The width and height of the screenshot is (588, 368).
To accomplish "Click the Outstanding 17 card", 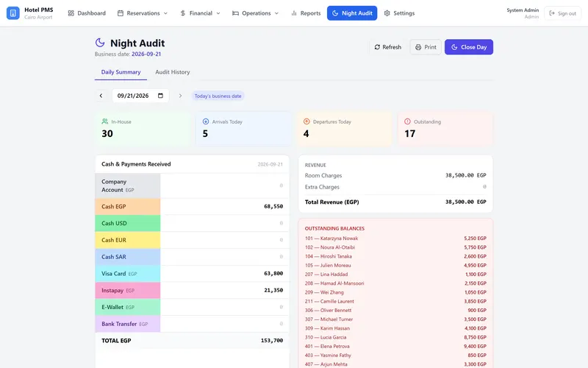I will click(x=445, y=129).
